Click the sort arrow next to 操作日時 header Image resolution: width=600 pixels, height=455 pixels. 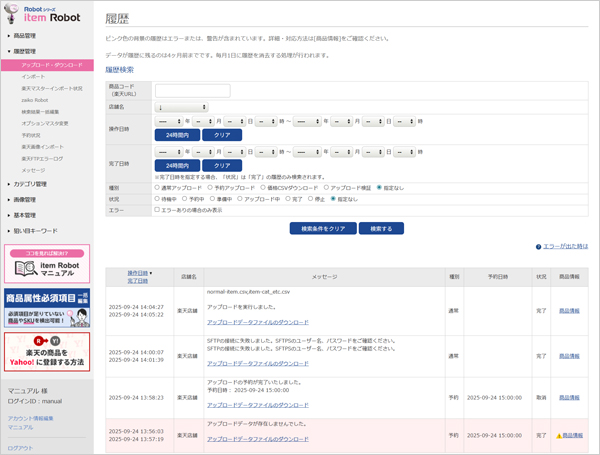click(151, 273)
